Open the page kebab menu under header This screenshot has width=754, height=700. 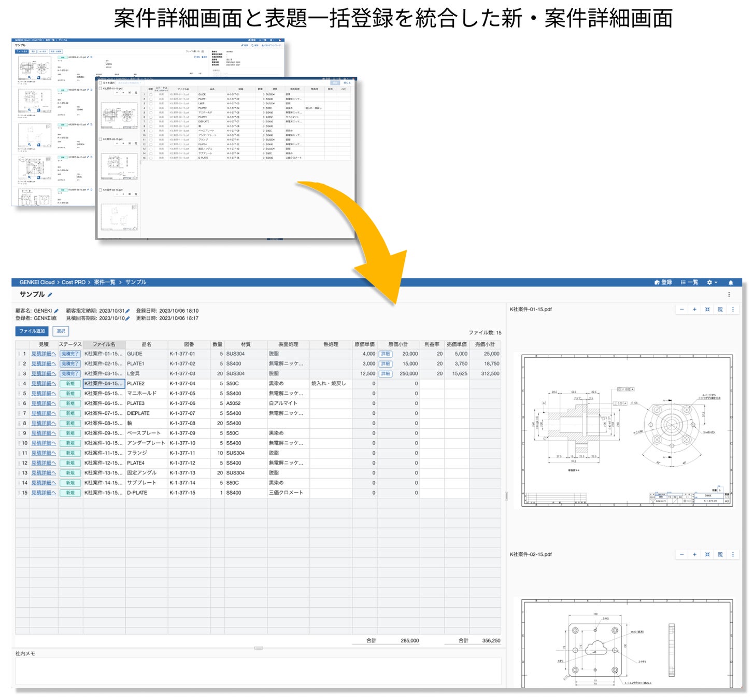pos(729,295)
